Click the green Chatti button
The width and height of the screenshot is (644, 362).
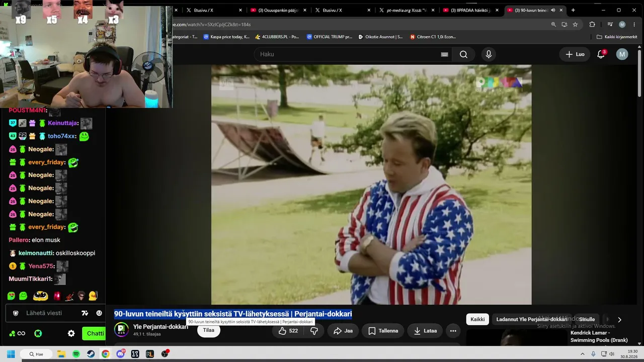tap(95, 333)
